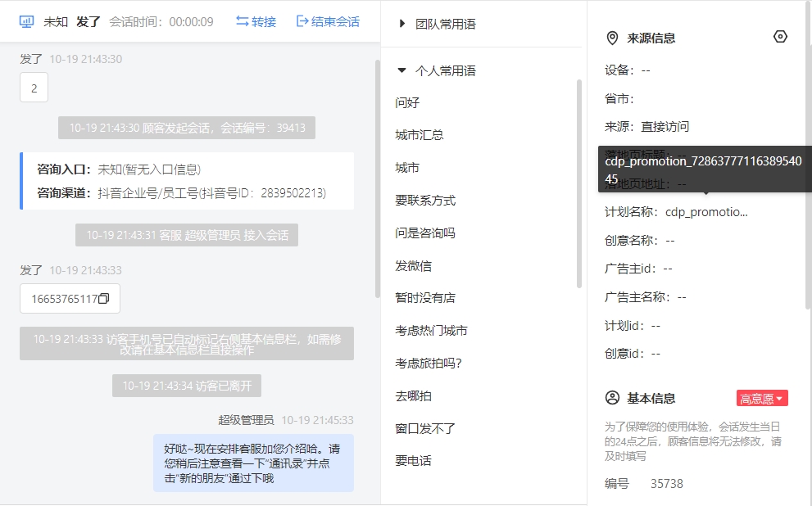Click the location pin icon beside 来源信息
The height and width of the screenshot is (506, 812).
612,38
